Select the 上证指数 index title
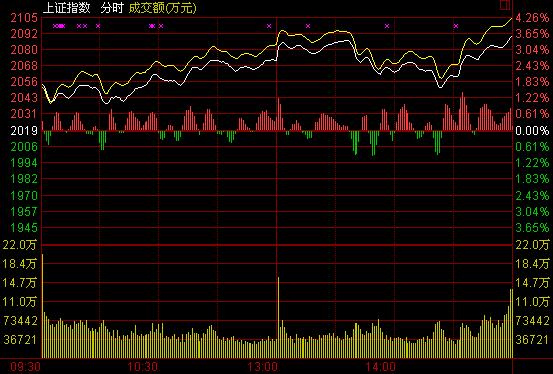The width and height of the screenshot is (553, 374). point(67,8)
